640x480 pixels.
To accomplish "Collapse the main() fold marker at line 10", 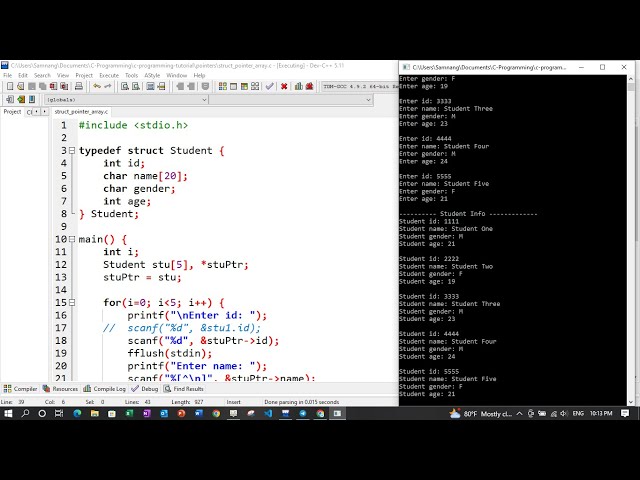I will pyautogui.click(x=72, y=239).
